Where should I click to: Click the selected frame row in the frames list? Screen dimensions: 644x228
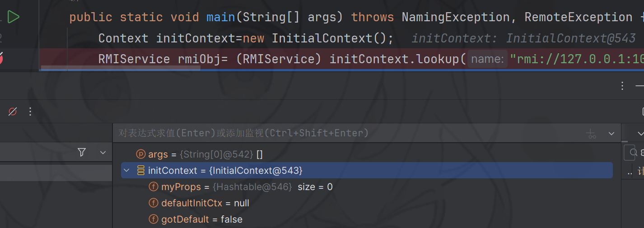[x=56, y=173]
